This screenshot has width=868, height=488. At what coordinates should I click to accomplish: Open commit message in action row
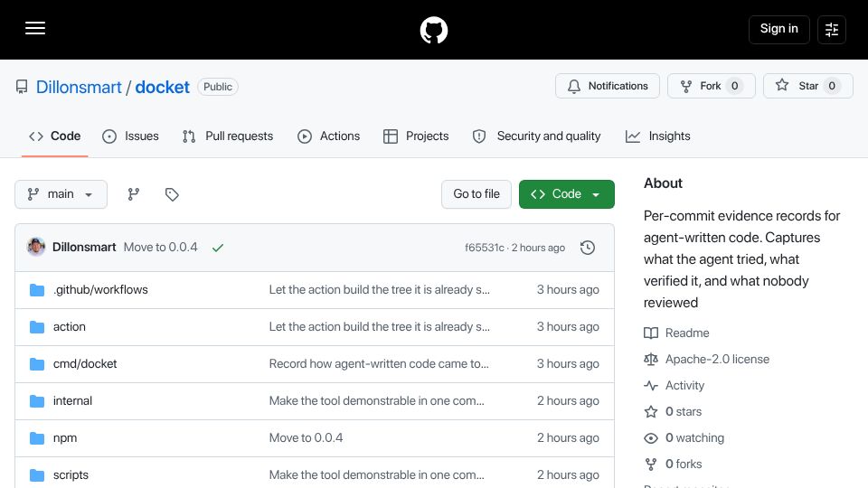379,327
